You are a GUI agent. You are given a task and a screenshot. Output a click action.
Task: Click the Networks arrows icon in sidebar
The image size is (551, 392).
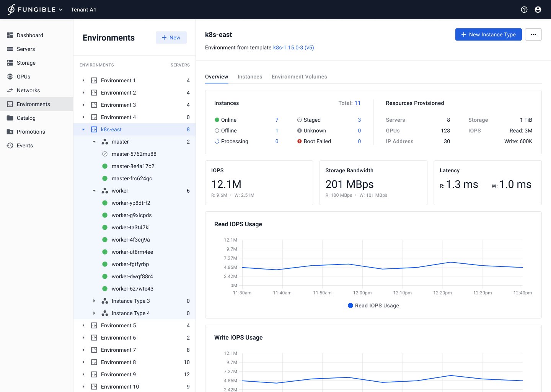[x=10, y=90]
